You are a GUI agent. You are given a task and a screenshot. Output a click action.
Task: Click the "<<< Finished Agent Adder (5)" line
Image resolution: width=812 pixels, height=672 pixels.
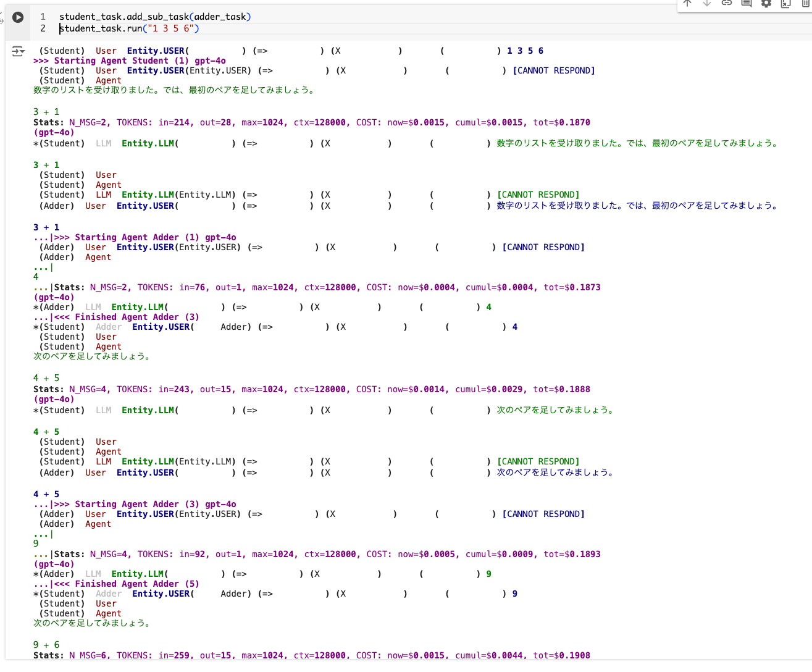(127, 584)
